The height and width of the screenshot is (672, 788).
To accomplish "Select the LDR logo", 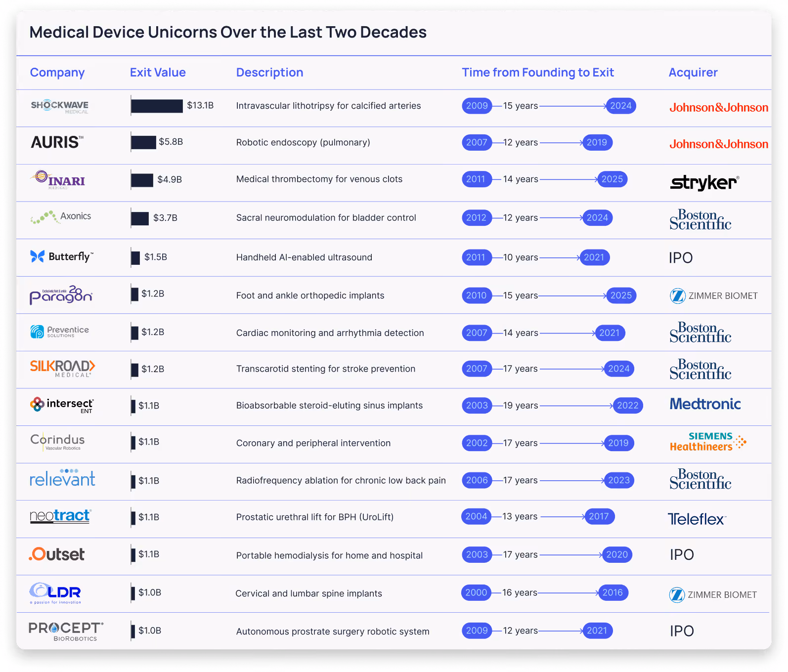I will coord(55,593).
